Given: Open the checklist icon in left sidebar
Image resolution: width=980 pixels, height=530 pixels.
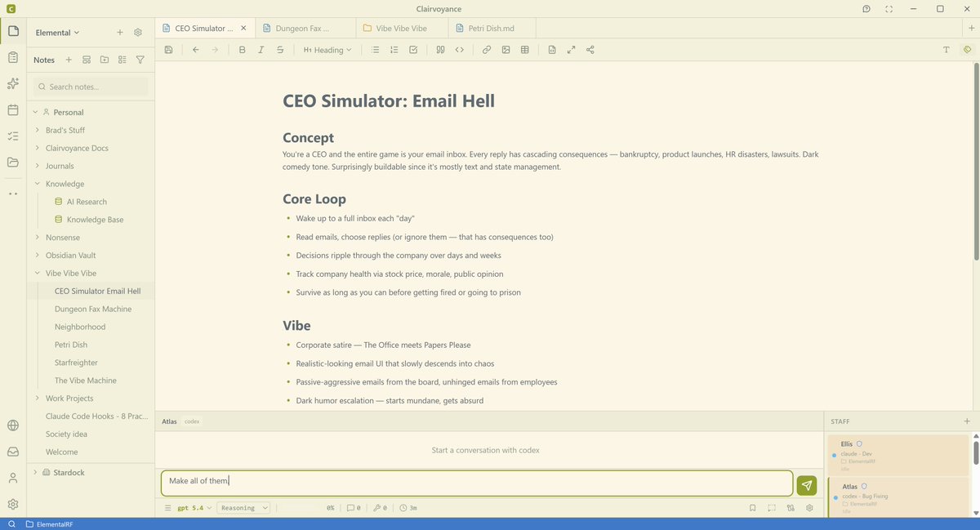Looking at the screenshot, I should [x=12, y=136].
